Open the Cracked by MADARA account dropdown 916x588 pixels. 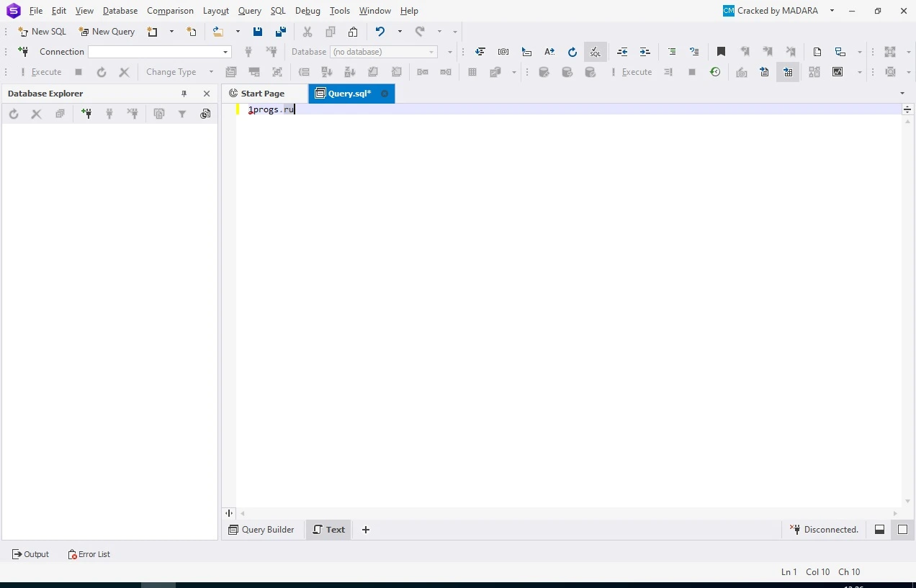click(x=832, y=11)
